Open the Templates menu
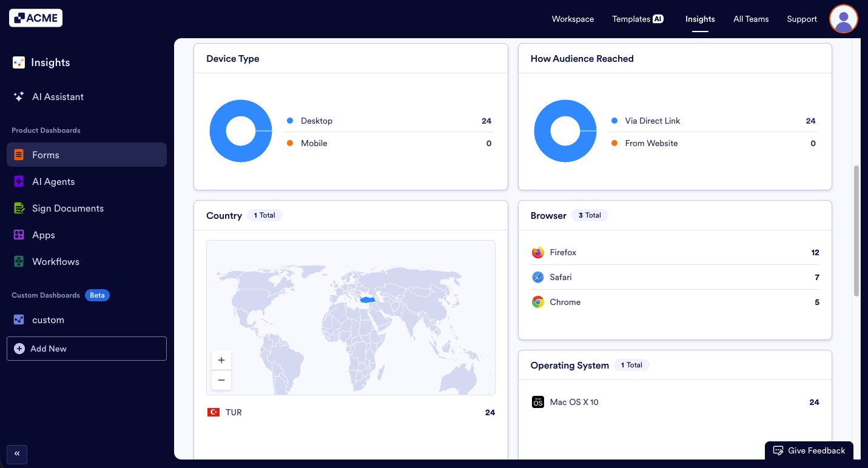Screen dimensions: 868x468 point(638,19)
